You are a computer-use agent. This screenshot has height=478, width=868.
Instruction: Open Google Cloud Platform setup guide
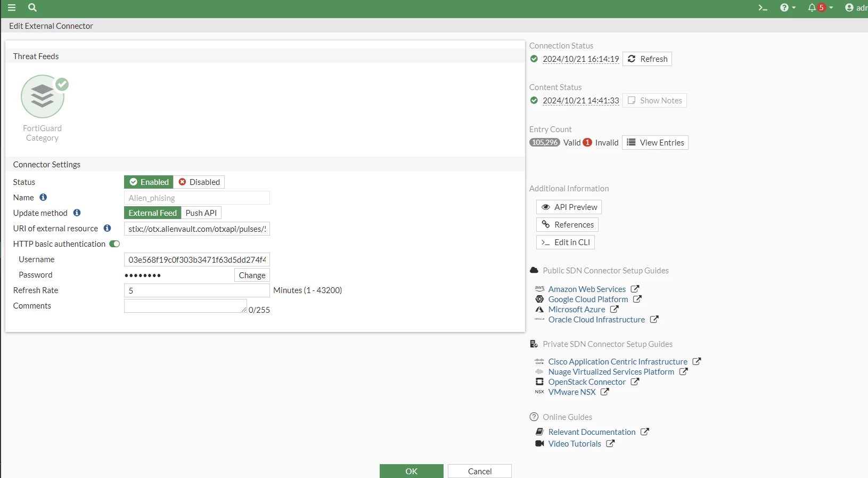click(x=588, y=299)
